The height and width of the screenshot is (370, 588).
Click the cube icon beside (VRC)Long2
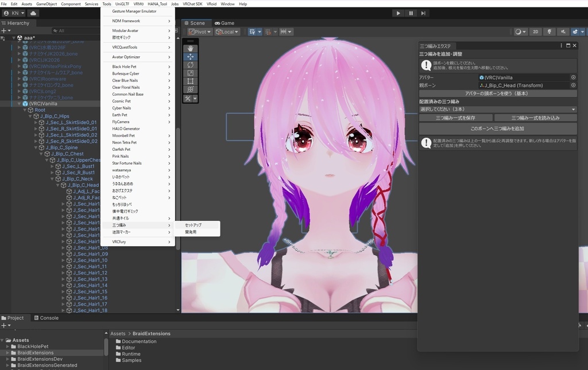pyautogui.click(x=25, y=91)
